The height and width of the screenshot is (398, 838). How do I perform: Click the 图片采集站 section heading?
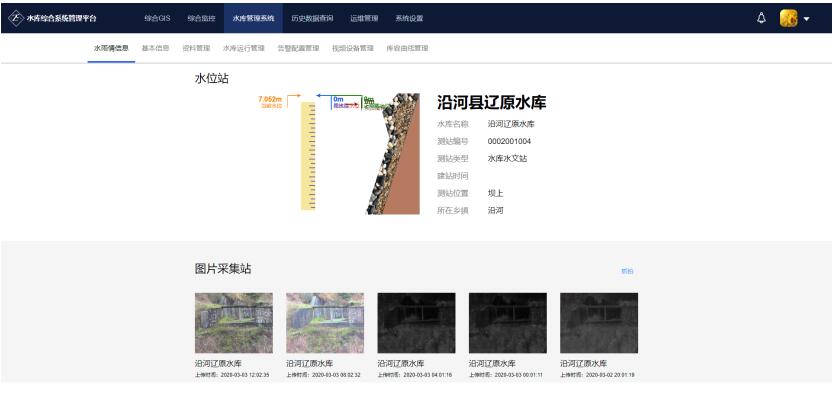coord(223,269)
